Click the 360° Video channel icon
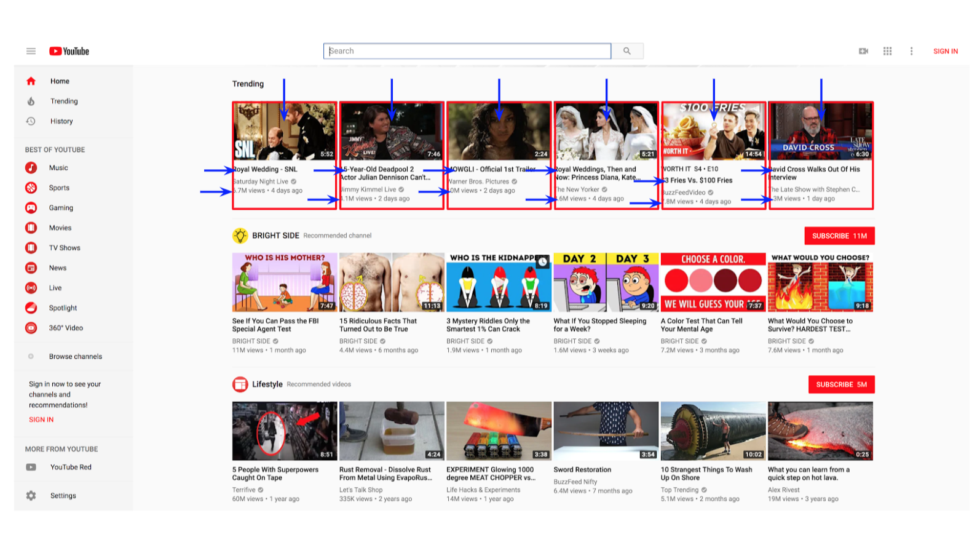980x545 pixels. point(31,328)
